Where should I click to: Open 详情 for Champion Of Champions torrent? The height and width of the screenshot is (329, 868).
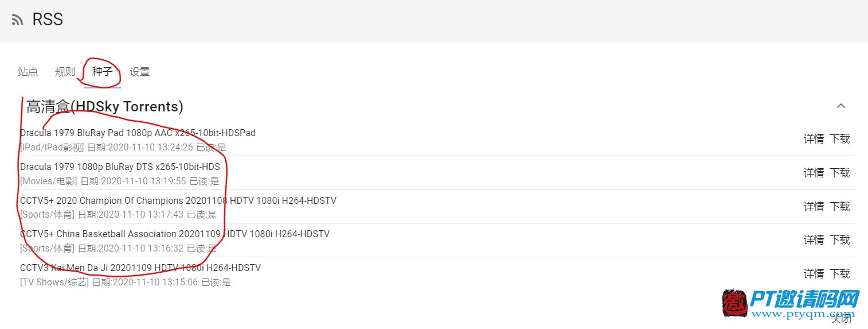click(x=814, y=207)
